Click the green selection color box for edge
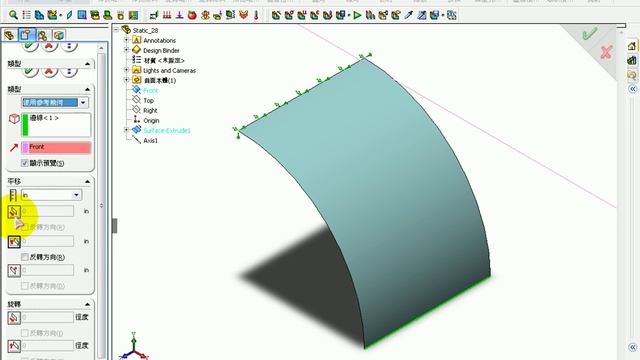The height and width of the screenshot is (360, 640). (x=25, y=125)
